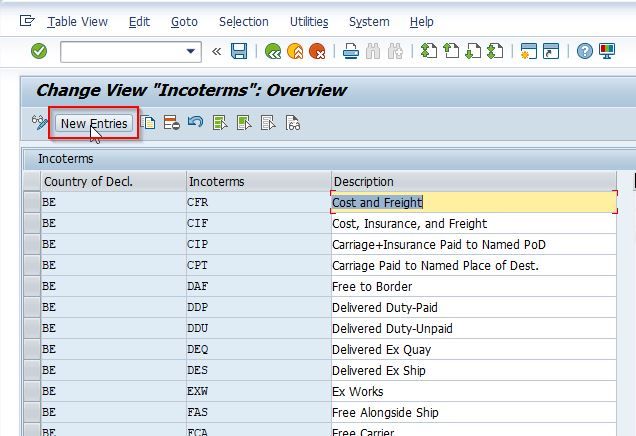
Task: Click the Select Block icon
Action: coord(244,122)
